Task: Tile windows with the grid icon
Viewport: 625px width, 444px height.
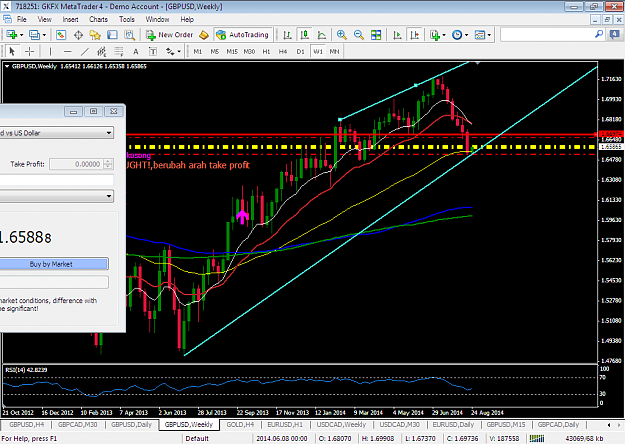Action: click(x=376, y=35)
